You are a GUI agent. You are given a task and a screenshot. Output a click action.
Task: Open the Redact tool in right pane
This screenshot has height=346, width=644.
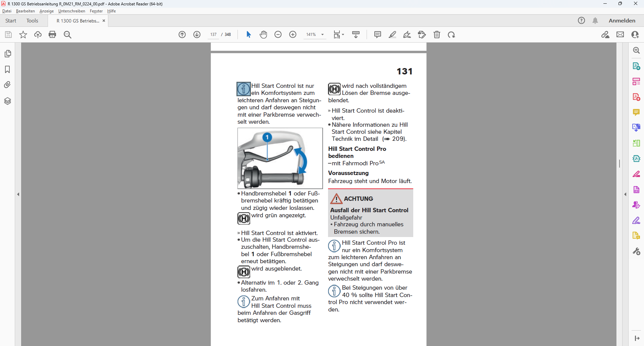636,174
